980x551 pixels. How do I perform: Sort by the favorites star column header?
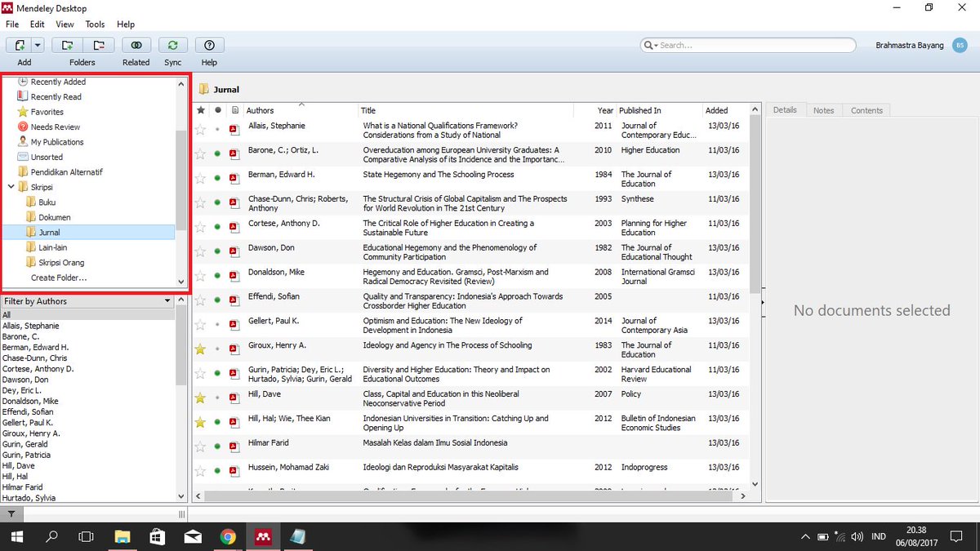coord(201,110)
